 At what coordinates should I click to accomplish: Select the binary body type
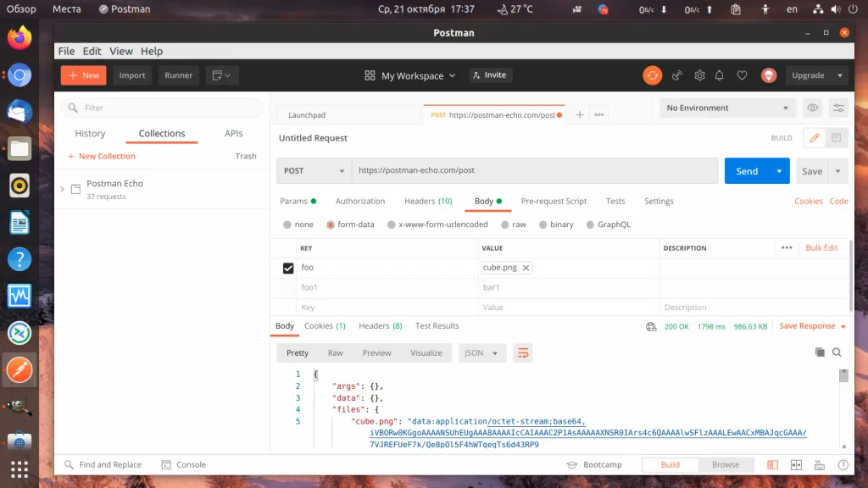(x=543, y=225)
